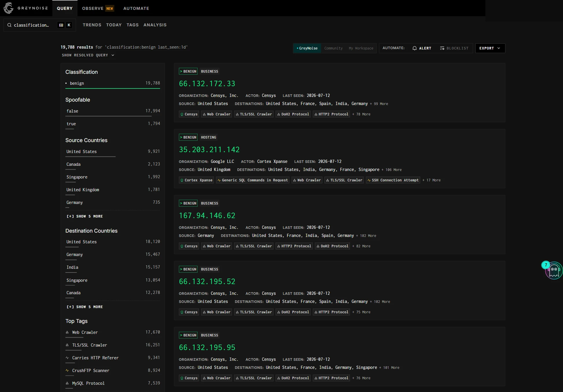This screenshot has height=392, width=563.
Task: Go to TRENDS sub-tab
Action: [92, 25]
